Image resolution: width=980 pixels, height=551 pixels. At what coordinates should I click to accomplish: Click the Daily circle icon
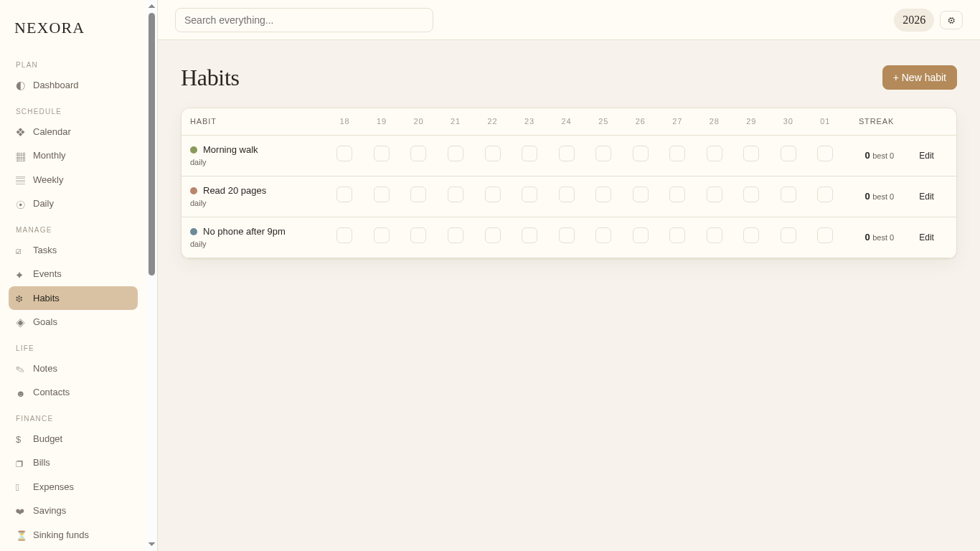point(20,204)
